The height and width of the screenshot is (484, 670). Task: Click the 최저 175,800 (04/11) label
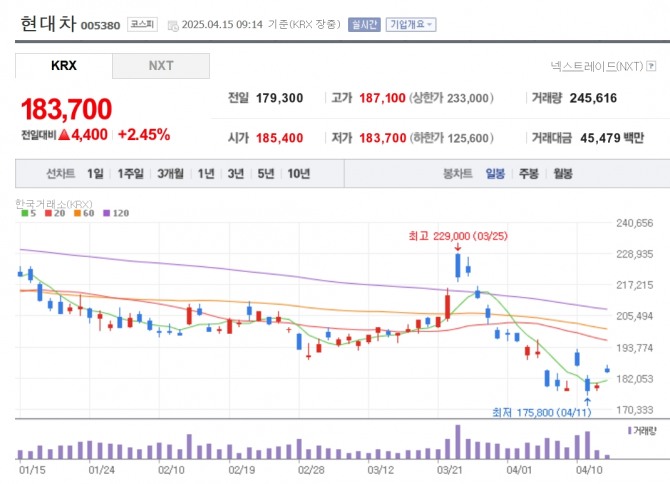click(542, 412)
